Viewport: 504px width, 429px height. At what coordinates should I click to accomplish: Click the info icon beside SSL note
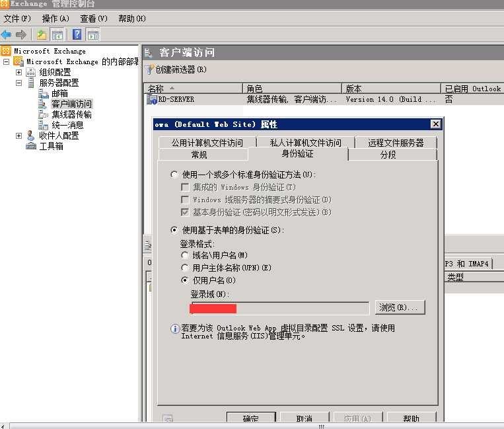point(175,329)
